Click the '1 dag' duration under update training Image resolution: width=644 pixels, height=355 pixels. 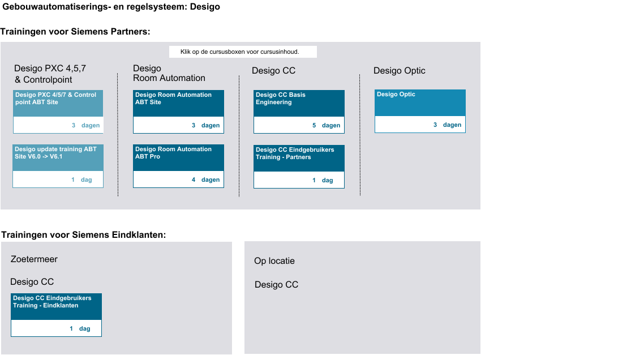81,180
